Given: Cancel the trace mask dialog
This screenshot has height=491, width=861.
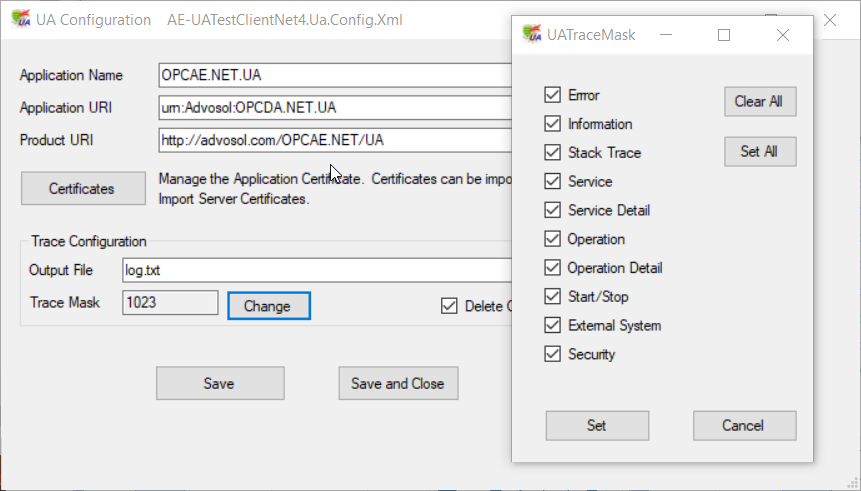Looking at the screenshot, I should pos(744,425).
